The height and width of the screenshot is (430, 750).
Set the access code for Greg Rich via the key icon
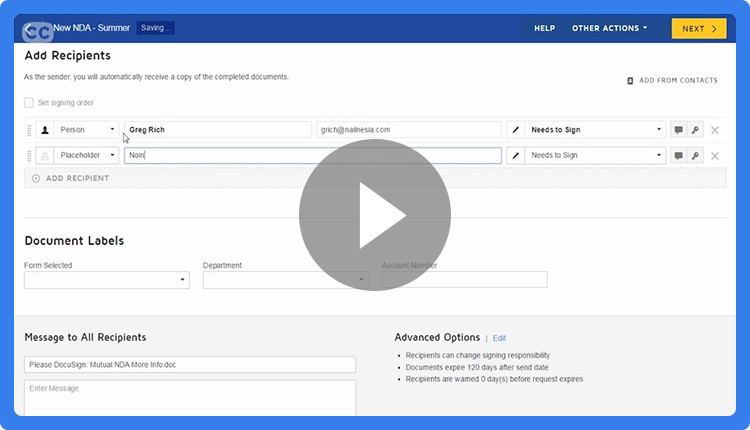(695, 130)
